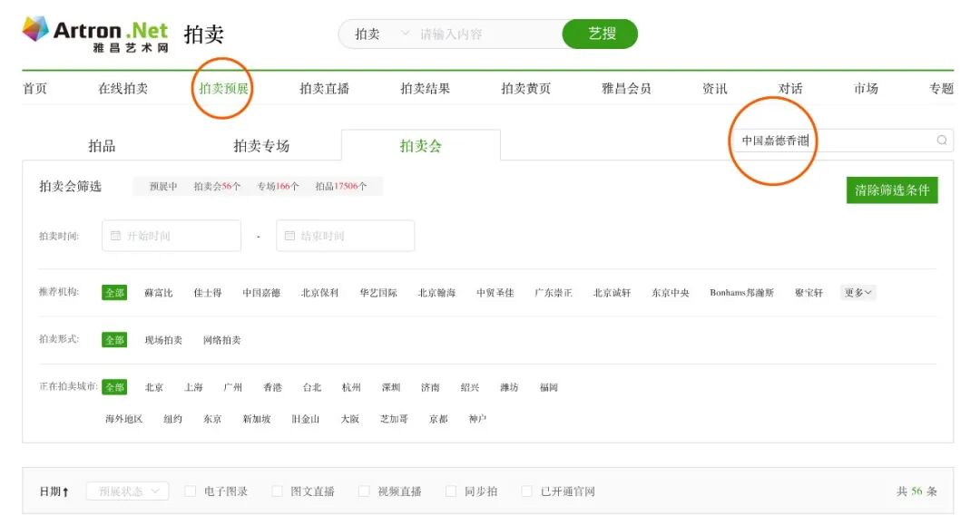Select the 拍卖会 tab
The width and height of the screenshot is (980, 525).
pyautogui.click(x=421, y=146)
